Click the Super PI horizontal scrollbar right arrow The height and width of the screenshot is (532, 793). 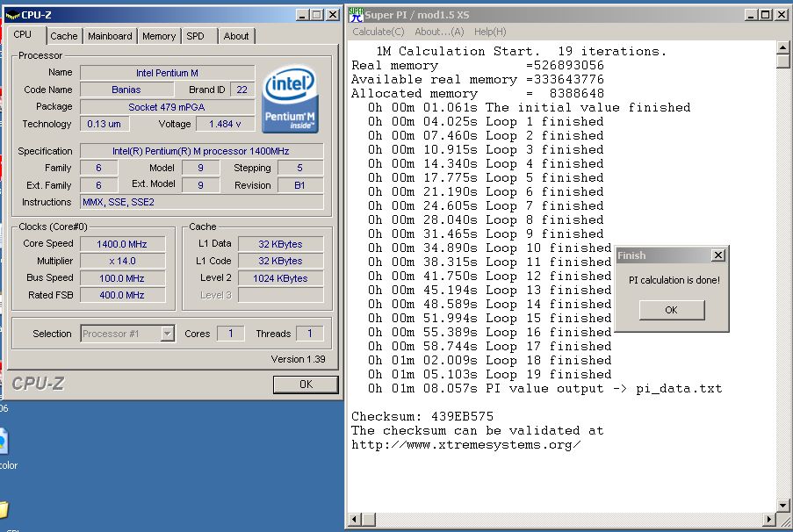pyautogui.click(x=770, y=520)
